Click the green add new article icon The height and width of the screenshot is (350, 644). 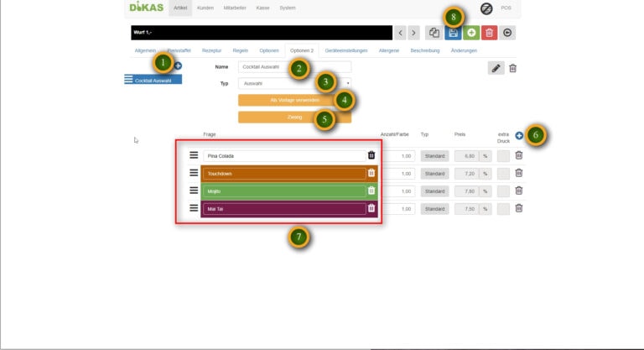point(471,33)
